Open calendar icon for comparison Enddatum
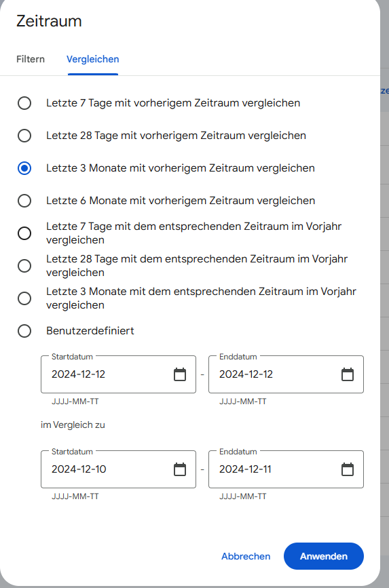The height and width of the screenshot is (588, 389). 348,469
